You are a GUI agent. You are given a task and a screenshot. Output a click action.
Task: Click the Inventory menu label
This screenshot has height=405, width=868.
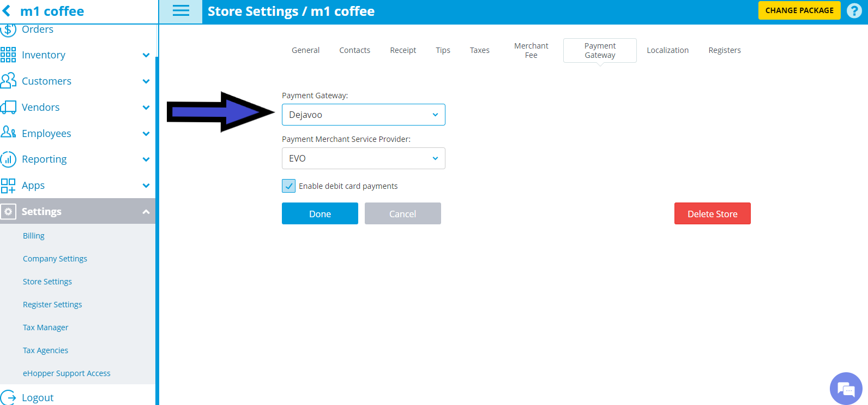coord(44,55)
